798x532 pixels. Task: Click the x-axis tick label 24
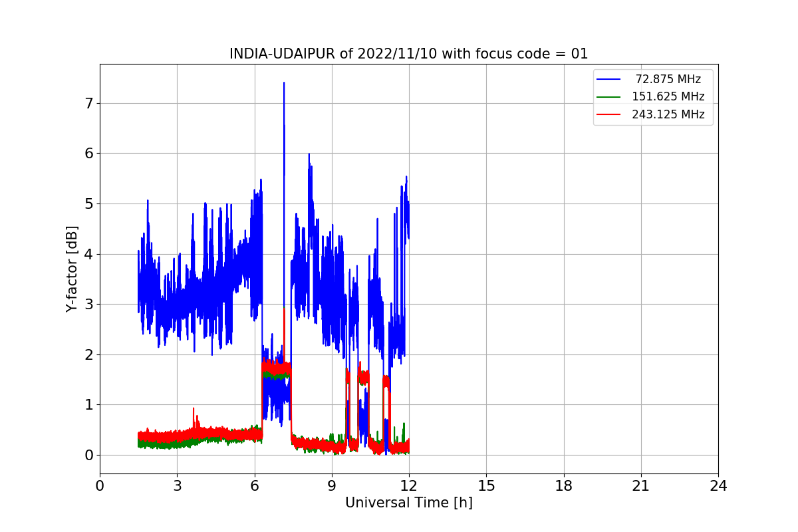tap(718, 486)
